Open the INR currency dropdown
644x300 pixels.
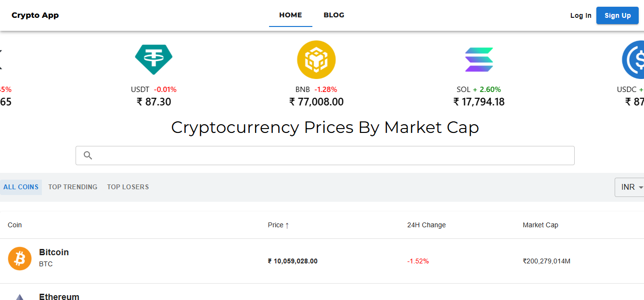coord(631,187)
